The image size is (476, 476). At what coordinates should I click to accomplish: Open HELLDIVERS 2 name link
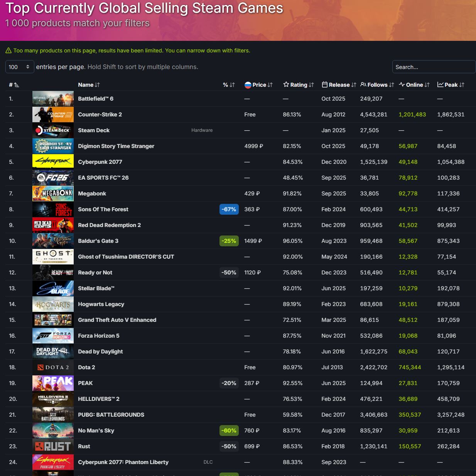99,399
